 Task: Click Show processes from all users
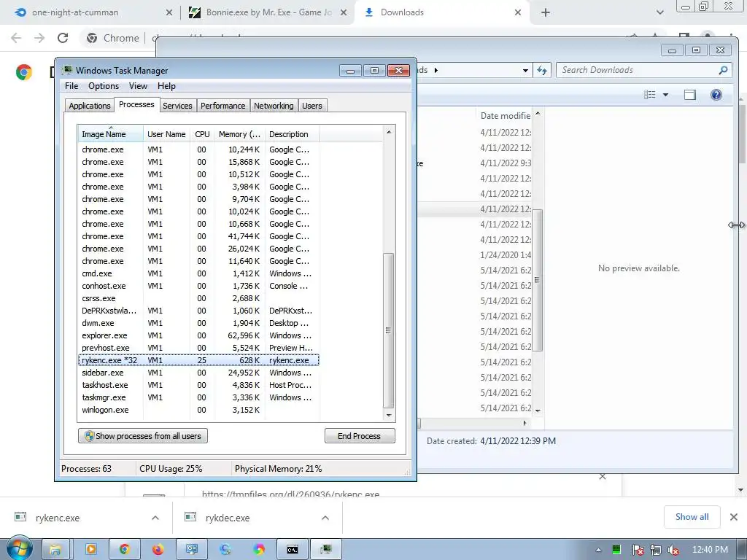tap(143, 436)
